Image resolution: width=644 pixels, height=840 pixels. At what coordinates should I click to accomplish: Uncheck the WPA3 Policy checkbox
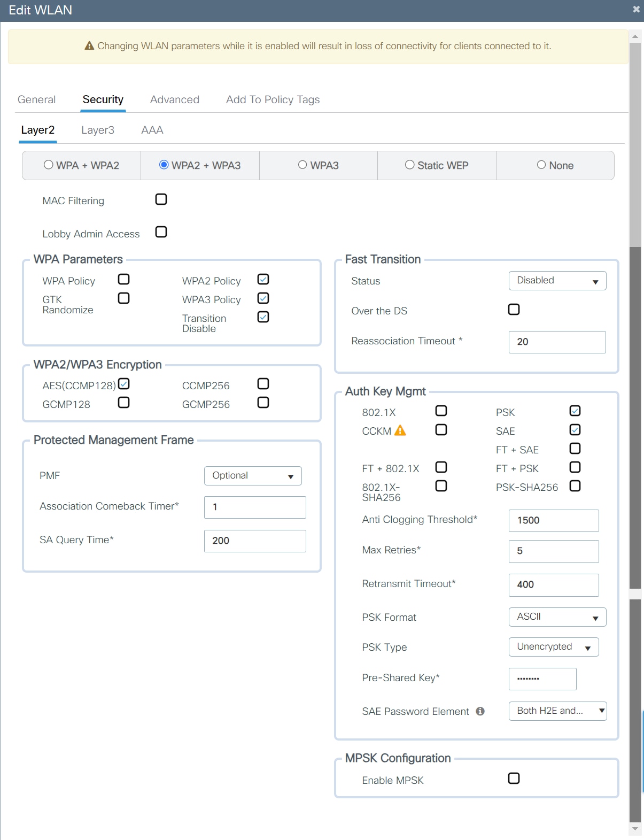coord(263,298)
